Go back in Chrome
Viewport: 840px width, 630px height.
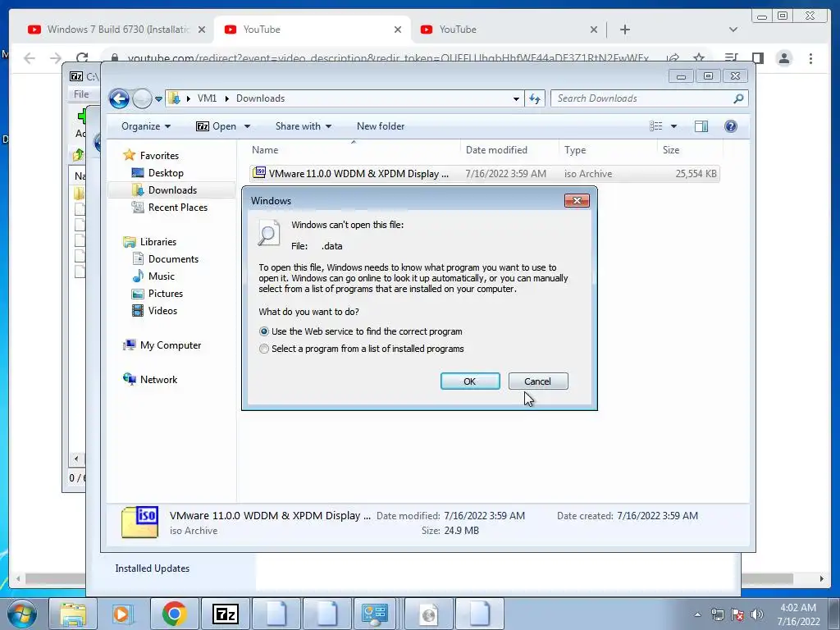[x=30, y=58]
